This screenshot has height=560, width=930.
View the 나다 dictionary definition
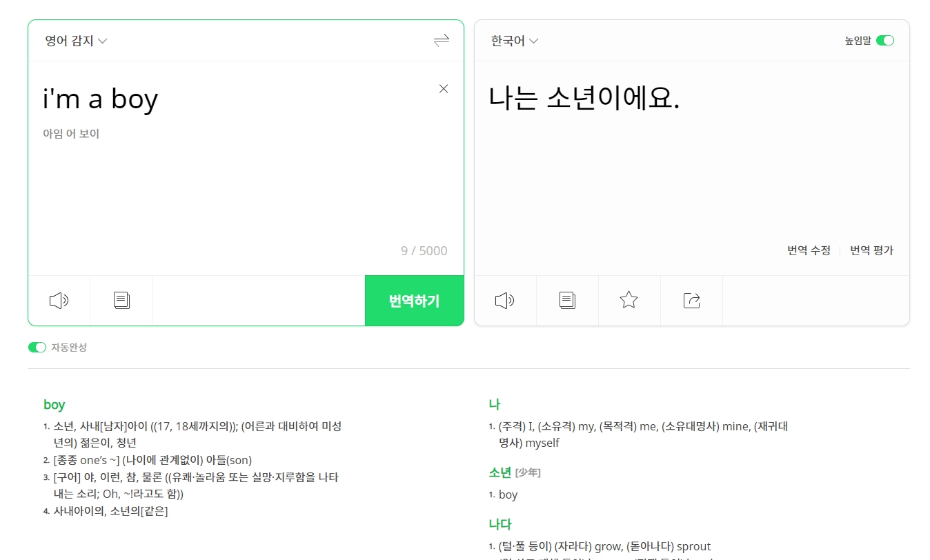pyautogui.click(x=499, y=524)
